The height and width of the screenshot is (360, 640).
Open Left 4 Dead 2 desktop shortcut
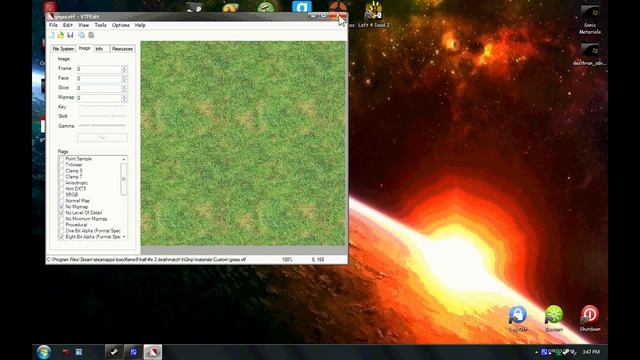pos(373,15)
